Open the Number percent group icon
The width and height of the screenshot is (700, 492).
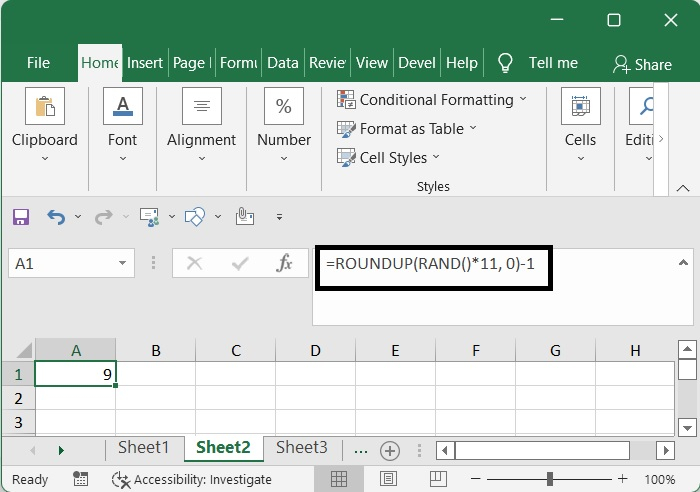(x=284, y=106)
